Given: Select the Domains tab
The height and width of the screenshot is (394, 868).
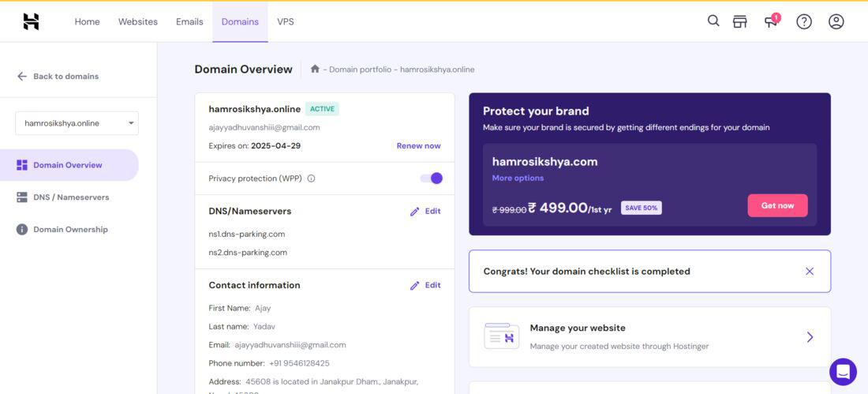Looking at the screenshot, I should coord(240,21).
